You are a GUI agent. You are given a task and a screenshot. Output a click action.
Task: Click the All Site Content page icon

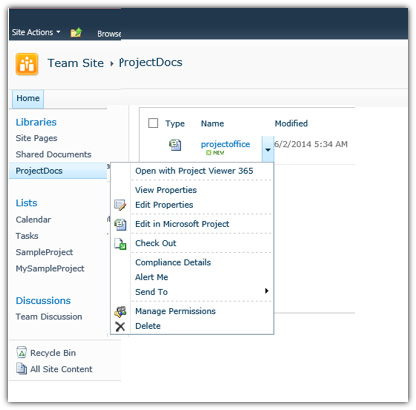click(x=21, y=369)
